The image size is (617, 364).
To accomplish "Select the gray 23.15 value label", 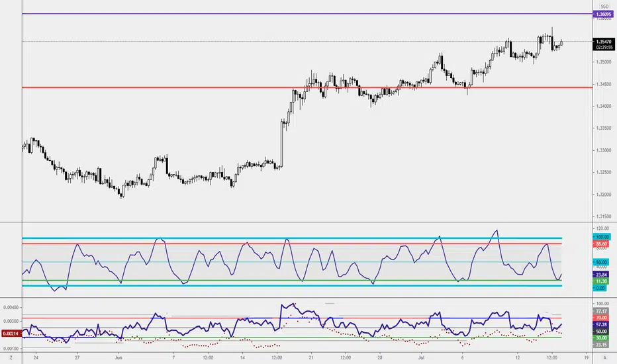I will pos(601,345).
